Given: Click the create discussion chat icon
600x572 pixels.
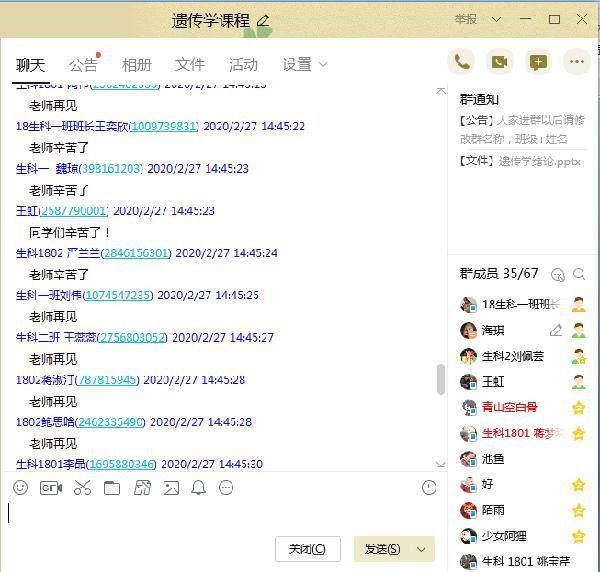Looking at the screenshot, I should [538, 62].
